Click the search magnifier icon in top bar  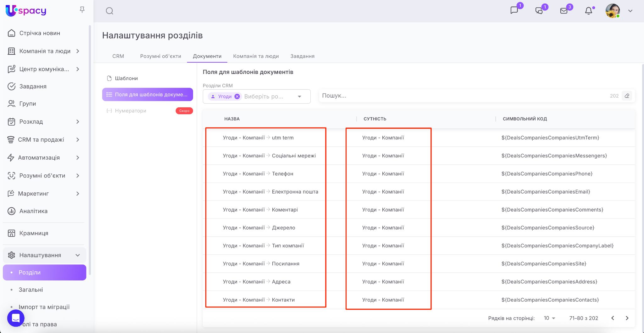click(x=109, y=11)
